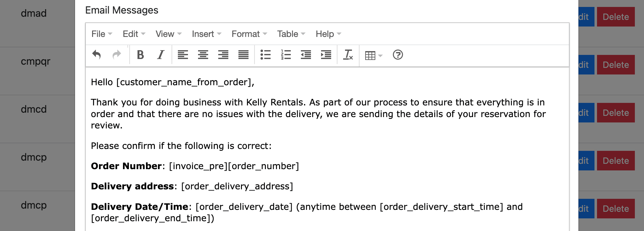Image resolution: width=644 pixels, height=231 pixels.
Task: Toggle Bold formatting
Action: [x=140, y=55]
